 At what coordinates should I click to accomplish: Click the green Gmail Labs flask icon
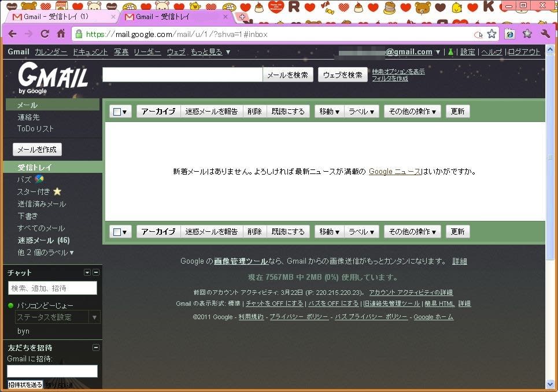[449, 52]
